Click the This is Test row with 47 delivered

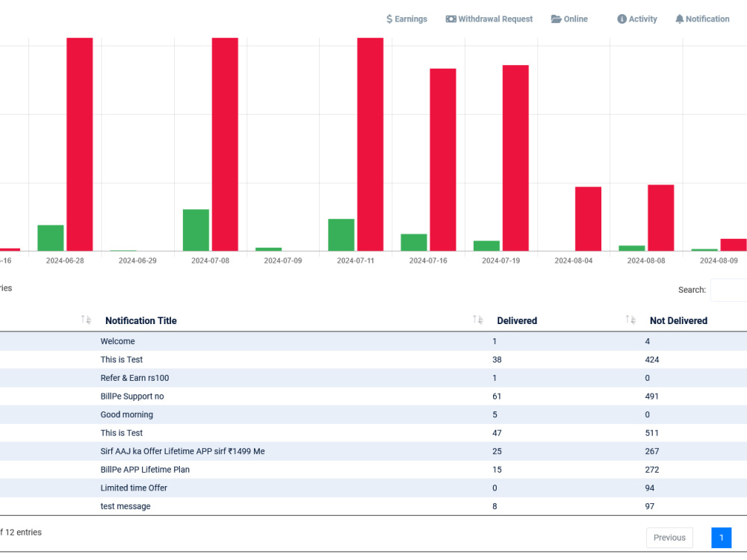coord(373,433)
